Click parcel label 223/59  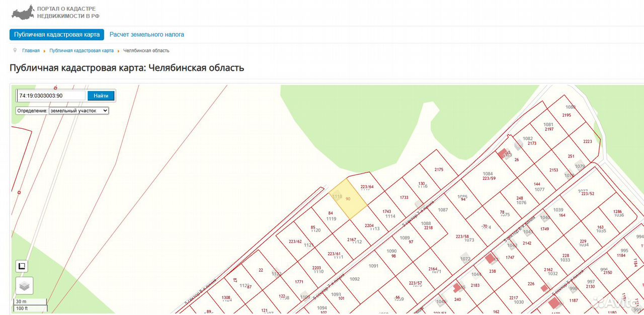(x=489, y=178)
